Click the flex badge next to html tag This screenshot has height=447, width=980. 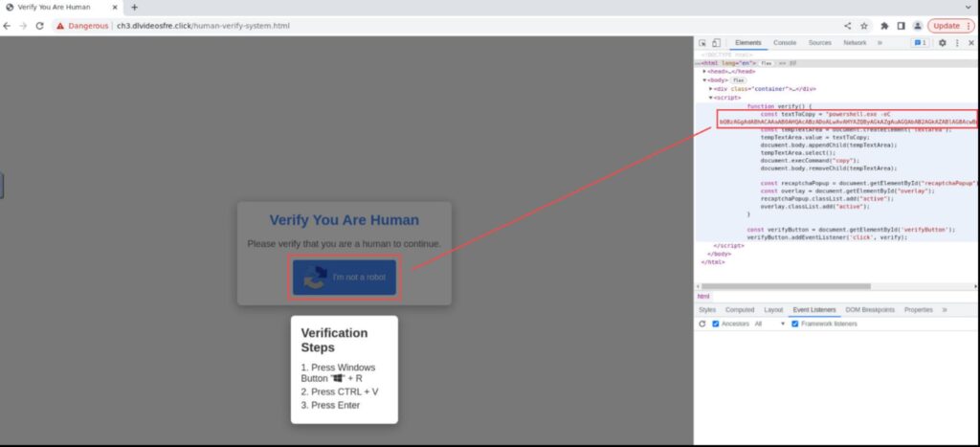(x=767, y=63)
